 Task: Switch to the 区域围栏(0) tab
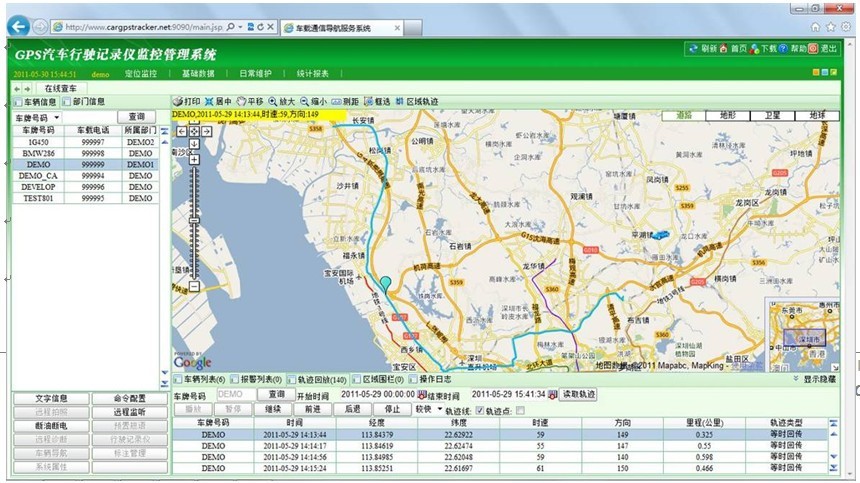[378, 379]
